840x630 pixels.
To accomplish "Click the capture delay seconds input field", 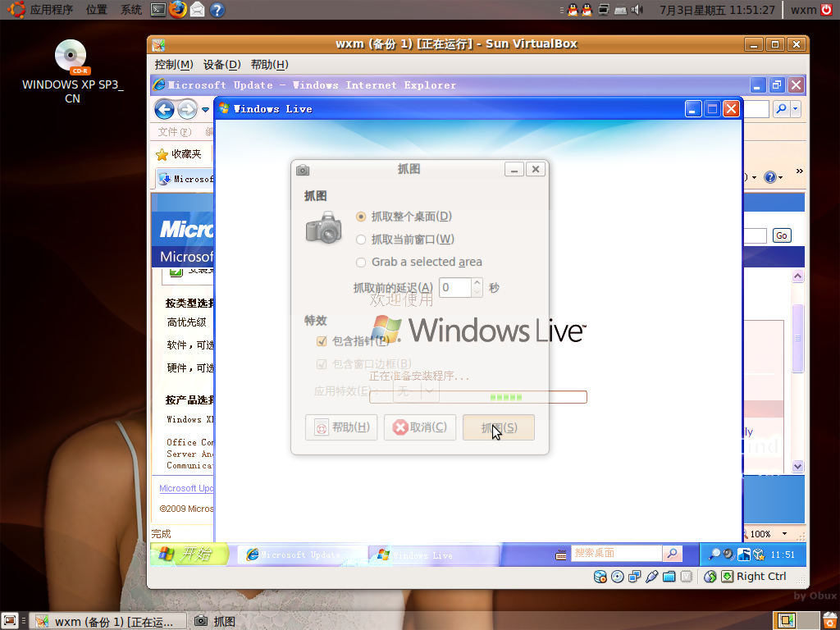I will [454, 288].
